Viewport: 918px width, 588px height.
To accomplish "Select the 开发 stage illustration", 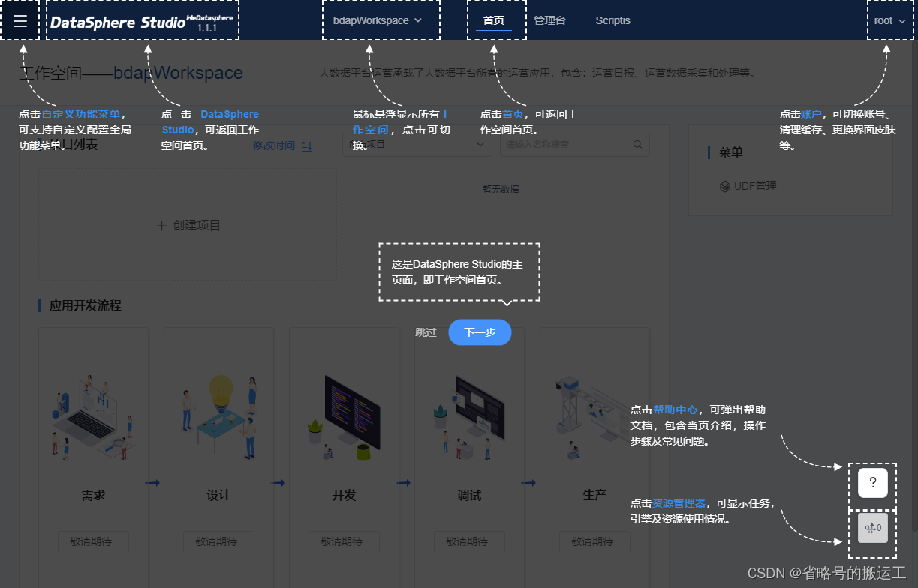I will tap(344, 417).
